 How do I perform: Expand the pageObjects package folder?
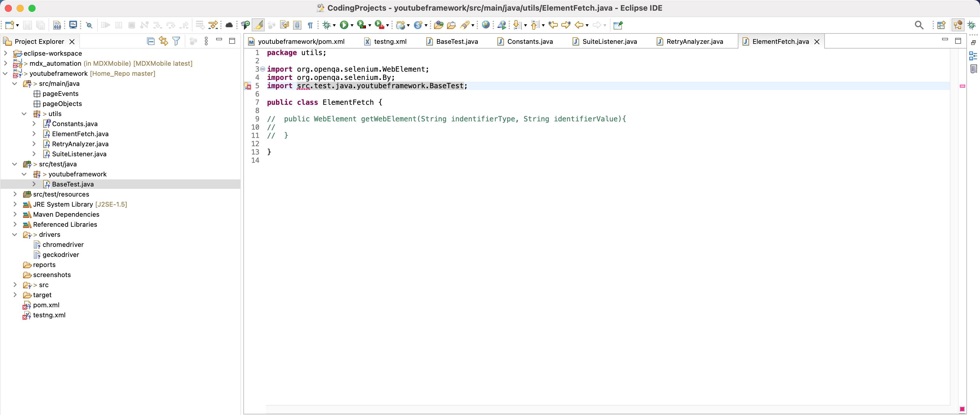tap(61, 103)
